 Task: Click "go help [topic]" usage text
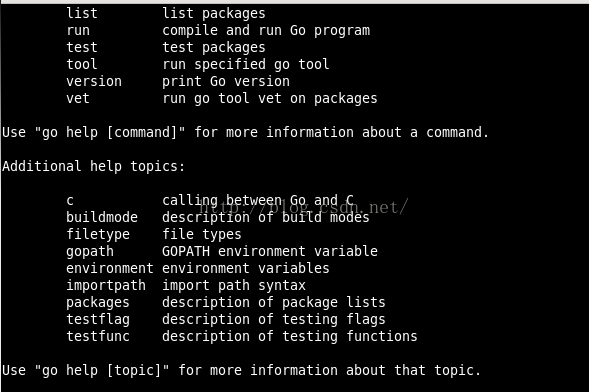point(102,371)
